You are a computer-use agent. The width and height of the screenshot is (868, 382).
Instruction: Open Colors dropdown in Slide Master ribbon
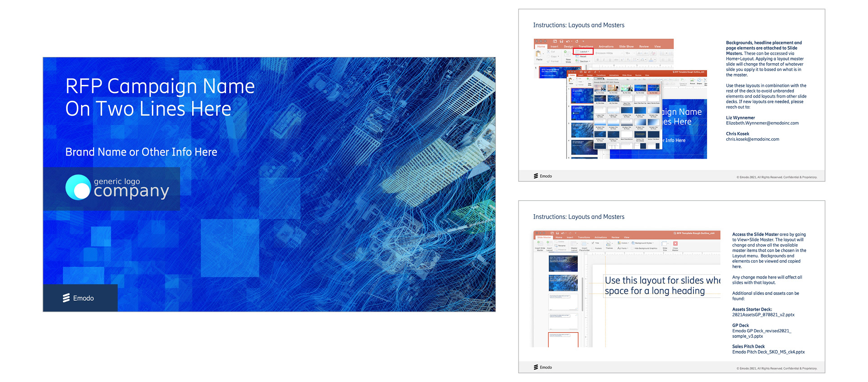[623, 243]
